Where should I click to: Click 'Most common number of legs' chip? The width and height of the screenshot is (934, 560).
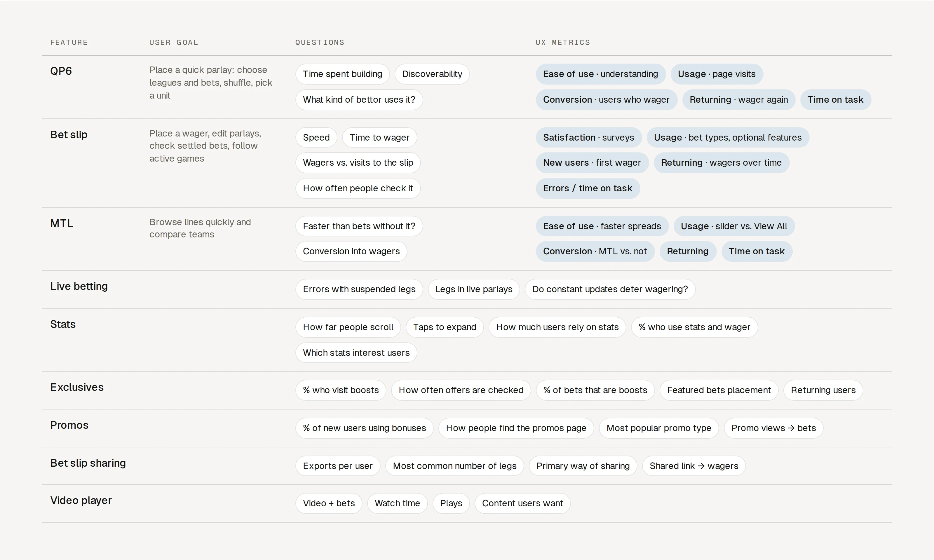point(454,466)
